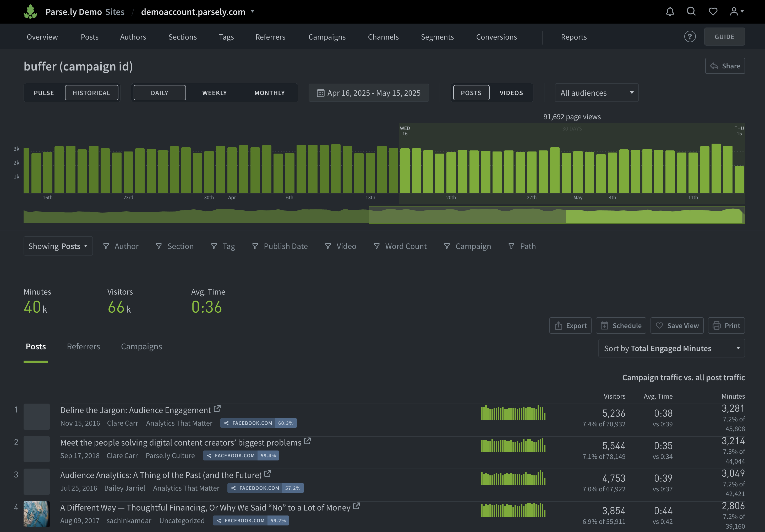Click Sites breadcrumb link
This screenshot has height=532, width=765.
point(115,12)
